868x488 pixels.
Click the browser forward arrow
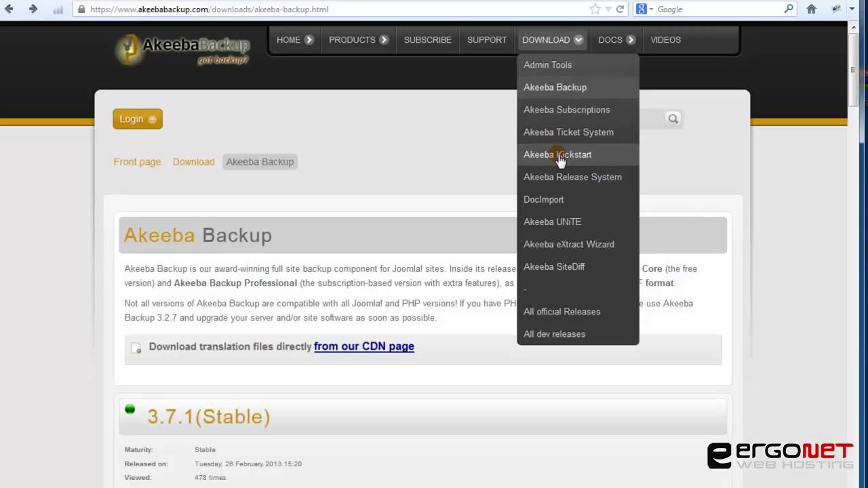click(x=33, y=9)
